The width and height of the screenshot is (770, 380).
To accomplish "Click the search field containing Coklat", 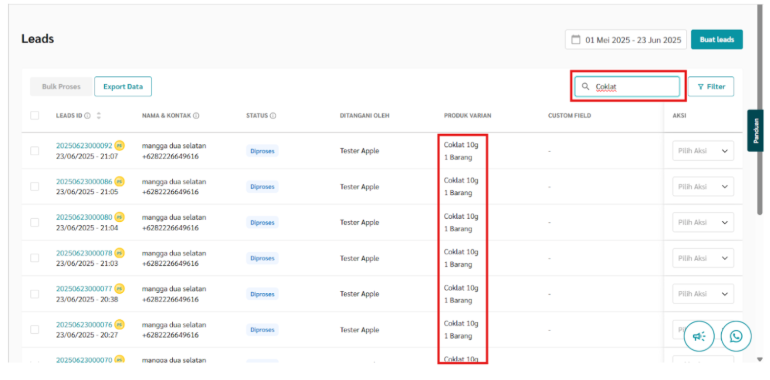I will click(x=627, y=86).
